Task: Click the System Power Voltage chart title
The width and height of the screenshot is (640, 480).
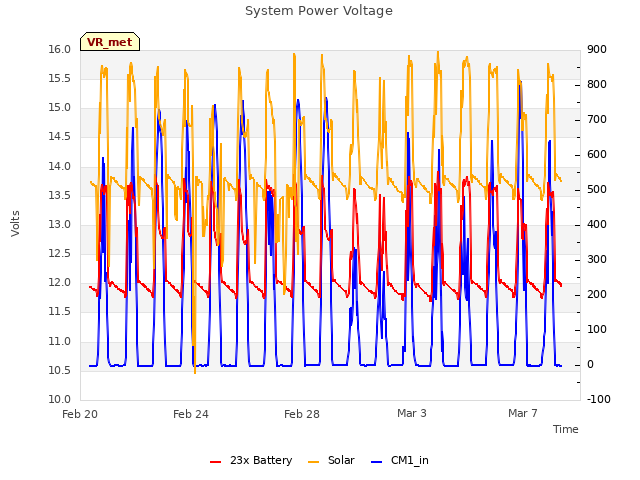Action: (x=319, y=11)
